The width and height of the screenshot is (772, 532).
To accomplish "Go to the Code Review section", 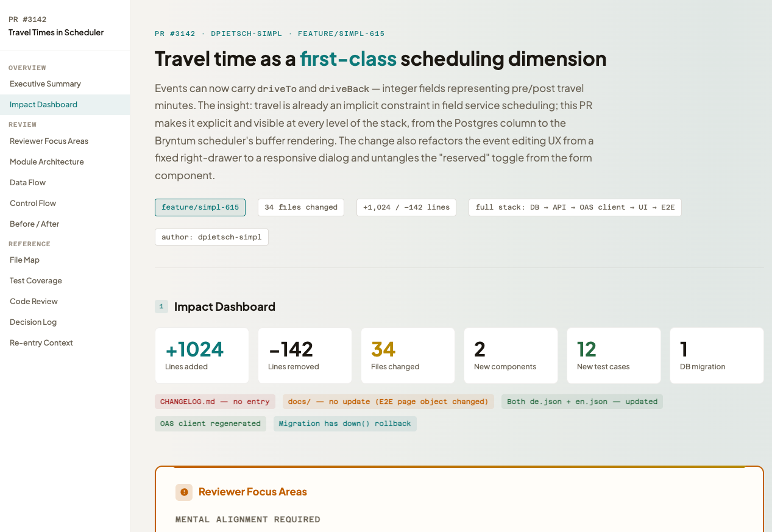I will point(34,302).
